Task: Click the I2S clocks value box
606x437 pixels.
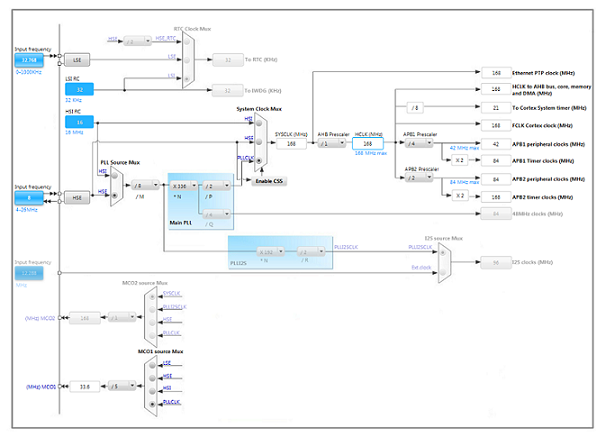Action: [x=496, y=262]
